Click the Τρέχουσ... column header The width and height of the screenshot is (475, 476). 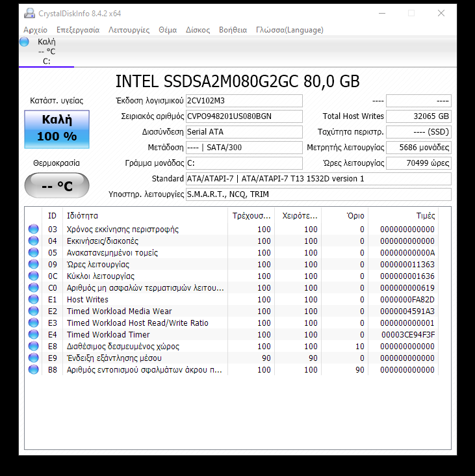pos(251,215)
